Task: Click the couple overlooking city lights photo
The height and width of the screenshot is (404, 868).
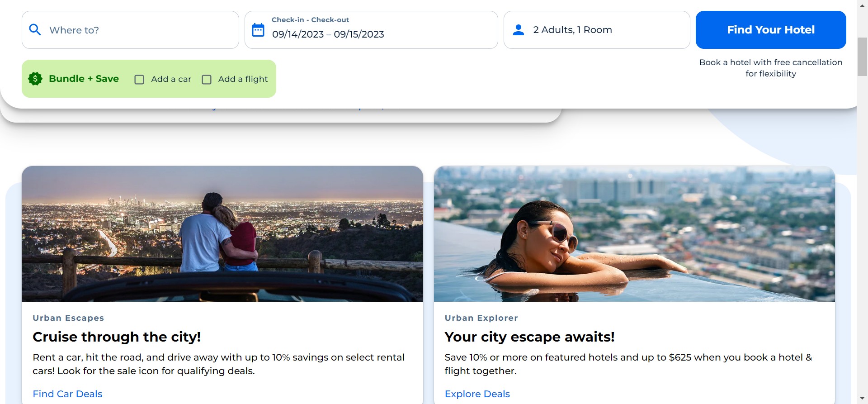Action: pyautogui.click(x=222, y=233)
